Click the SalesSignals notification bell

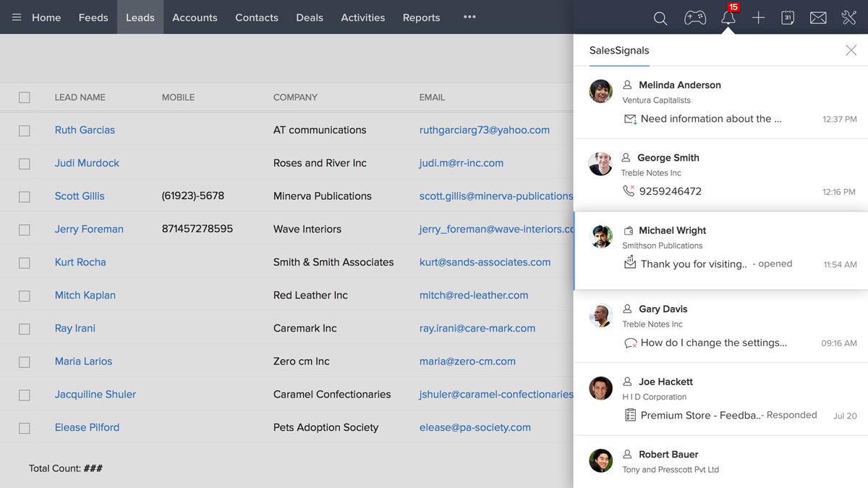pyautogui.click(x=728, y=17)
